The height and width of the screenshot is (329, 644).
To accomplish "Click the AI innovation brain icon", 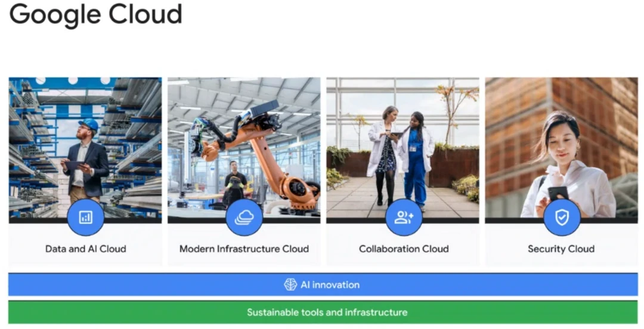I will click(x=290, y=285).
